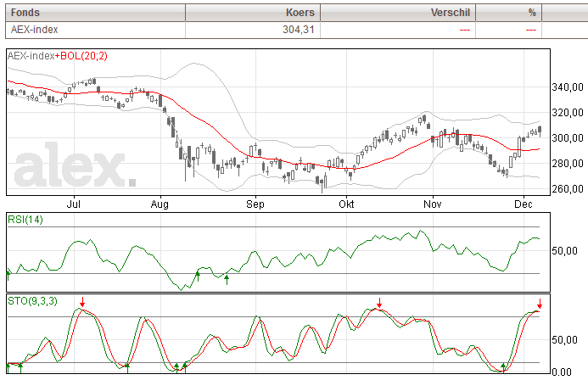Click the green buy arrow at late-November stochastic low

(x=503, y=368)
